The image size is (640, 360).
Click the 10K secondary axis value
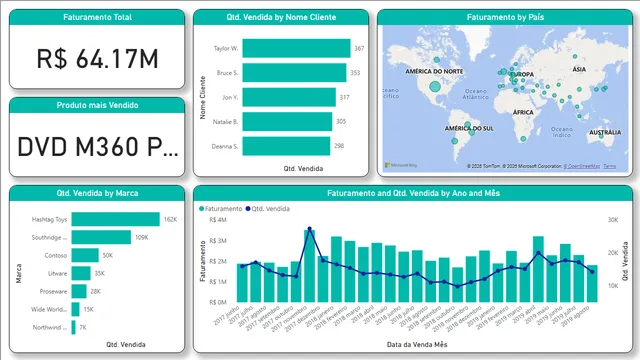[613, 286]
